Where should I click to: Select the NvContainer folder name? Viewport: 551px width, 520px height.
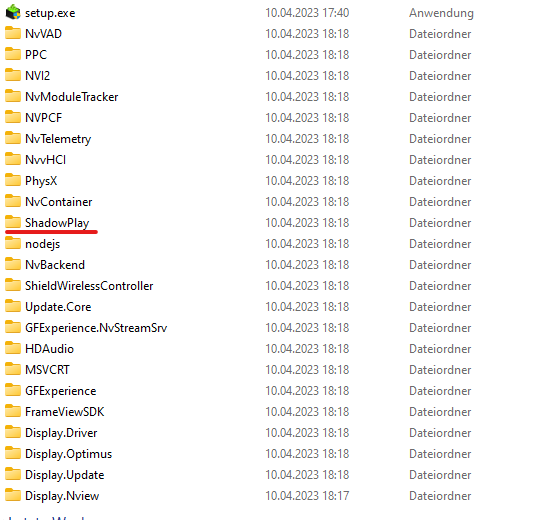coord(59,202)
